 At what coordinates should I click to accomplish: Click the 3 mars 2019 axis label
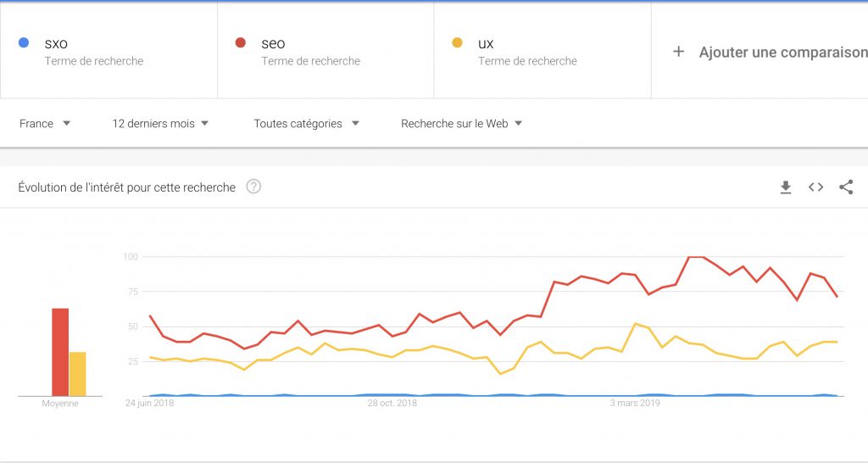tap(635, 403)
